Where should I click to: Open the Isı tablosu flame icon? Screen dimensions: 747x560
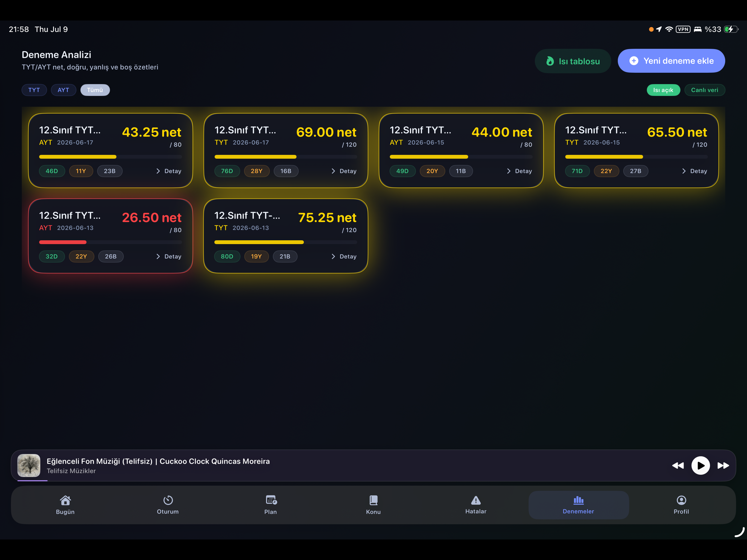tap(550, 61)
